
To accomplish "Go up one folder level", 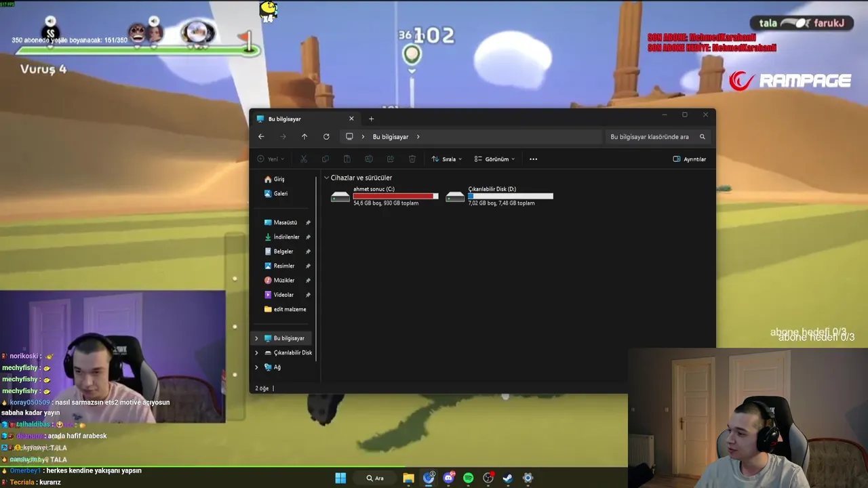I will tap(304, 137).
